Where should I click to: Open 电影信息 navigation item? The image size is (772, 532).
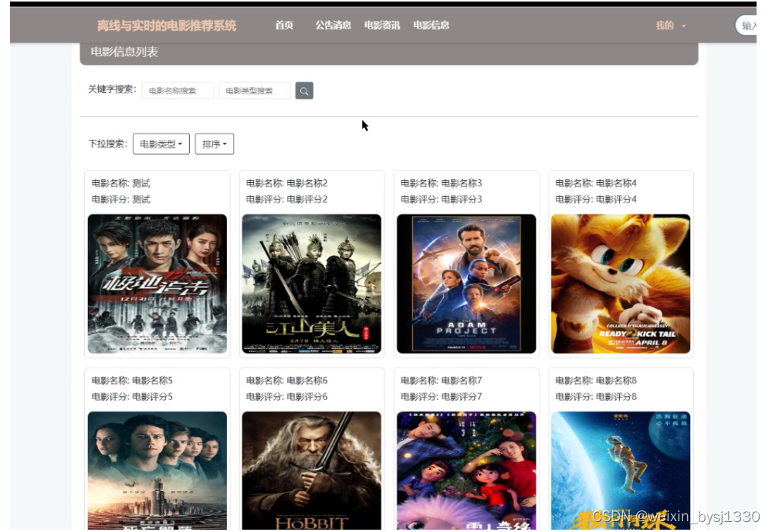(432, 25)
